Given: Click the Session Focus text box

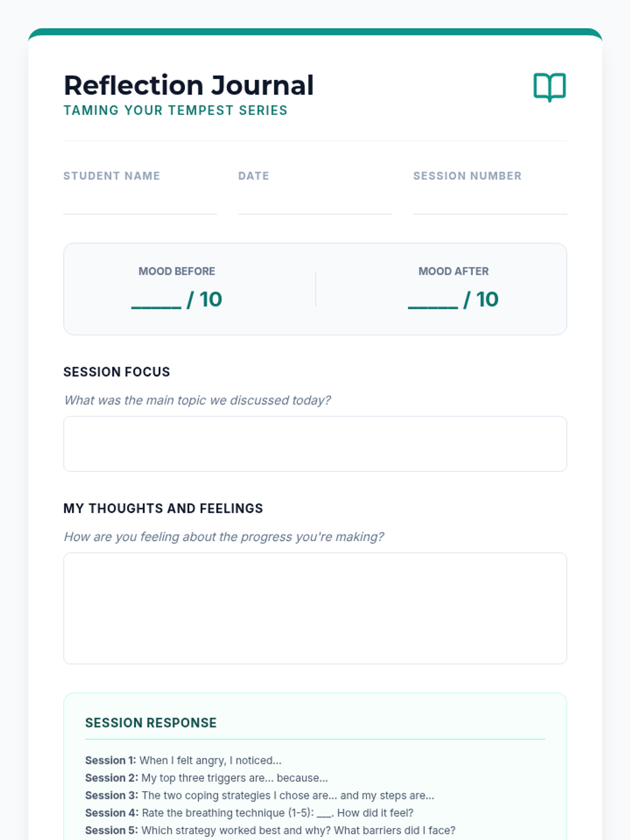Looking at the screenshot, I should tap(315, 444).
